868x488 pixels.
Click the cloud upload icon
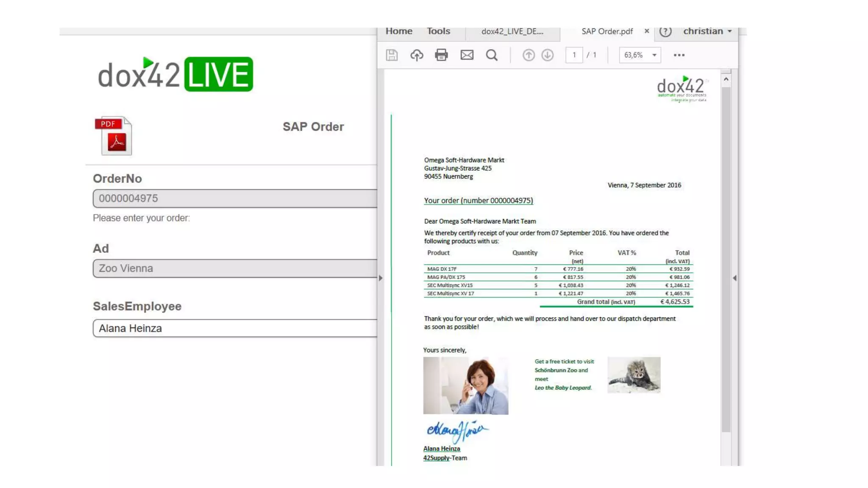(x=417, y=55)
